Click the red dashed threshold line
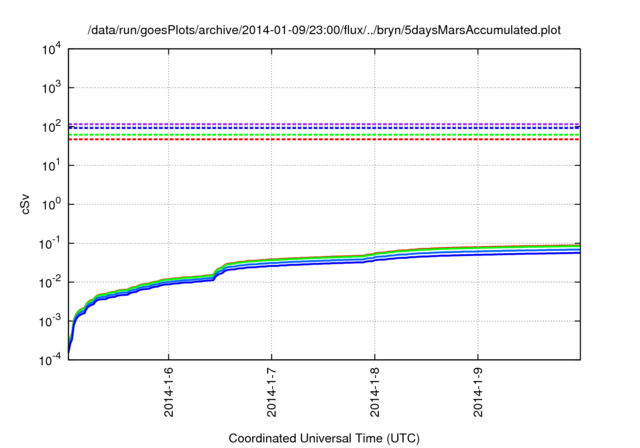 point(324,140)
